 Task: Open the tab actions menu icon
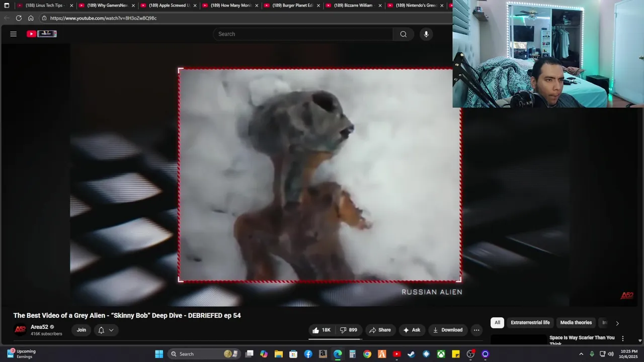coord(7,6)
